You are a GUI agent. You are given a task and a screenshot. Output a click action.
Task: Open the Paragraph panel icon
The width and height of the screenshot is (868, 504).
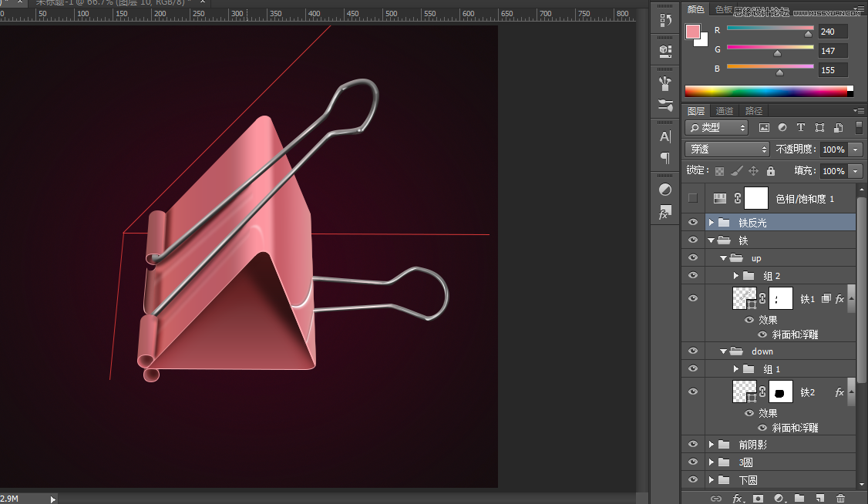pyautogui.click(x=665, y=158)
